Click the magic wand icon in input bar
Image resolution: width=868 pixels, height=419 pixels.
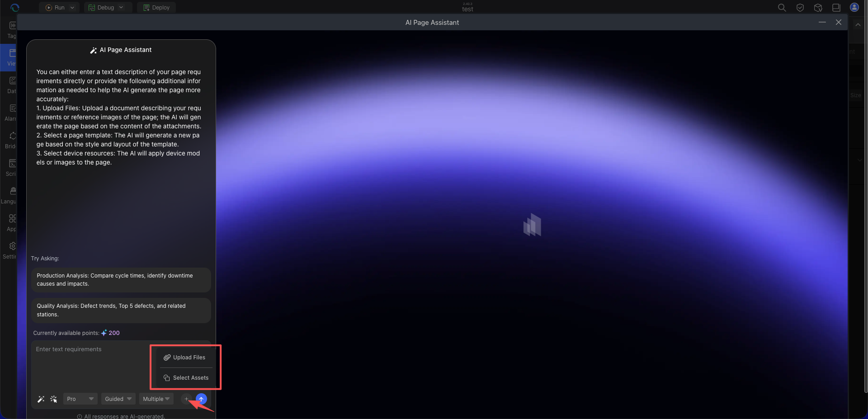[x=41, y=399]
